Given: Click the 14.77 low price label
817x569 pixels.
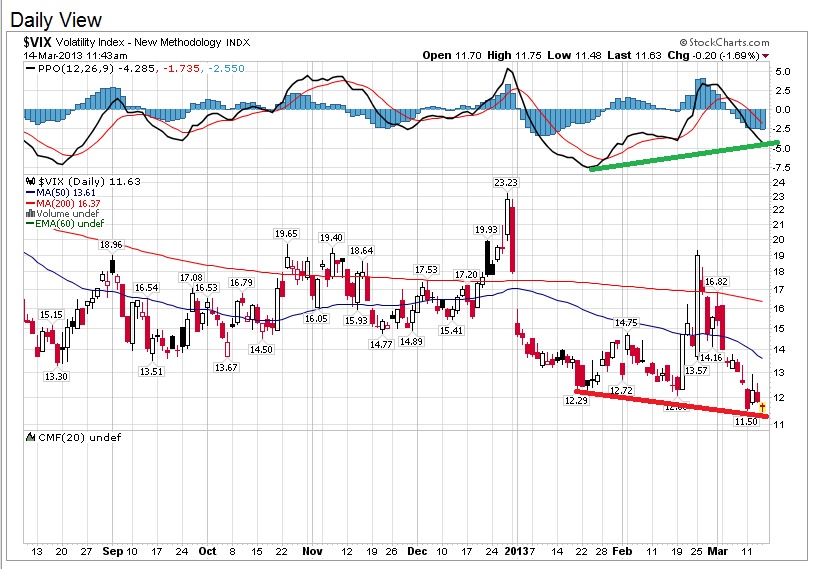Looking at the screenshot, I should [x=381, y=344].
